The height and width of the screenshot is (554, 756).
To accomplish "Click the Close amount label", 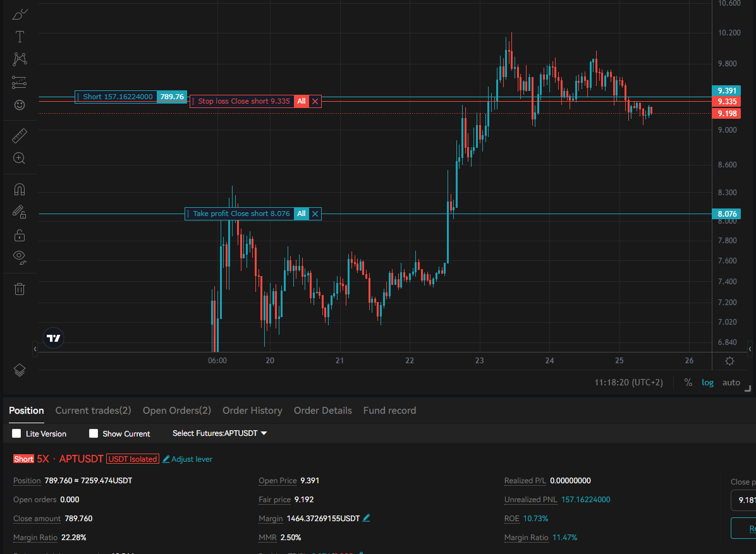I will tap(37, 519).
